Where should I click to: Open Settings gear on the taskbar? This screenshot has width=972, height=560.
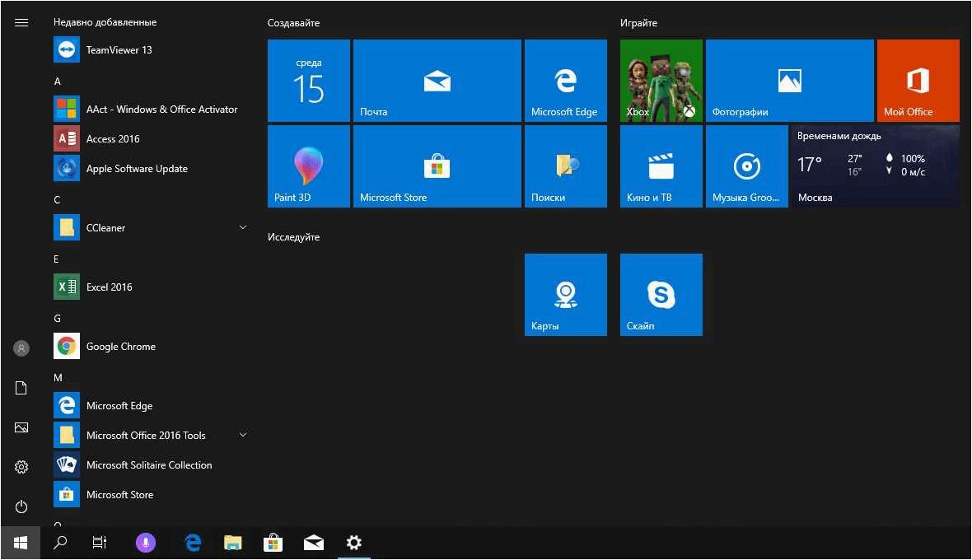tap(354, 544)
